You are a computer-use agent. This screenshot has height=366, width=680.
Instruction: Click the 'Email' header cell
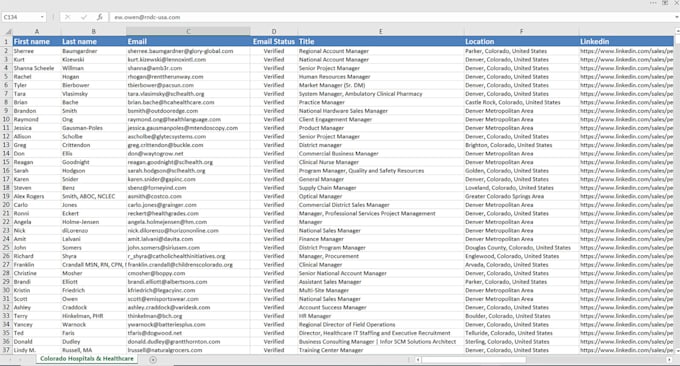tap(188, 42)
